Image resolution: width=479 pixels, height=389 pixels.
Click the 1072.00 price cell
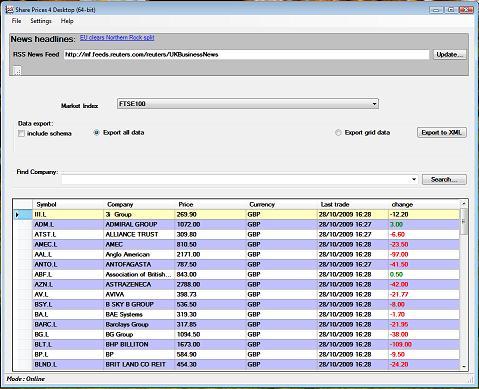point(210,225)
